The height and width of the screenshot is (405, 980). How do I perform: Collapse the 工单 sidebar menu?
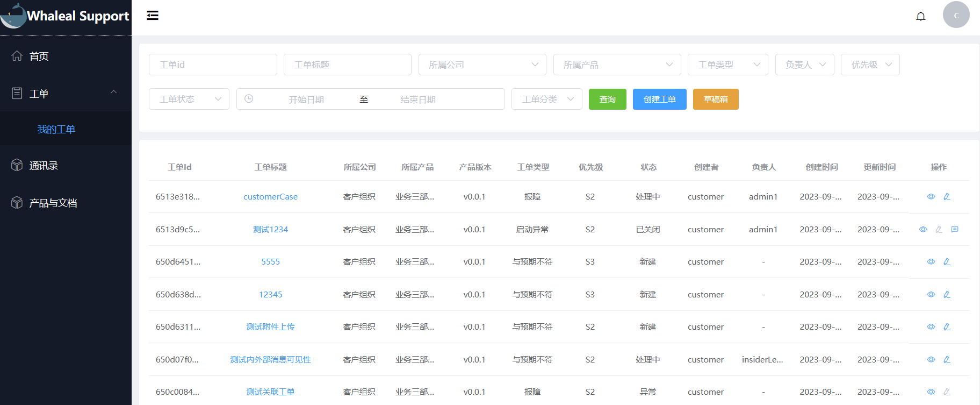pyautogui.click(x=66, y=93)
